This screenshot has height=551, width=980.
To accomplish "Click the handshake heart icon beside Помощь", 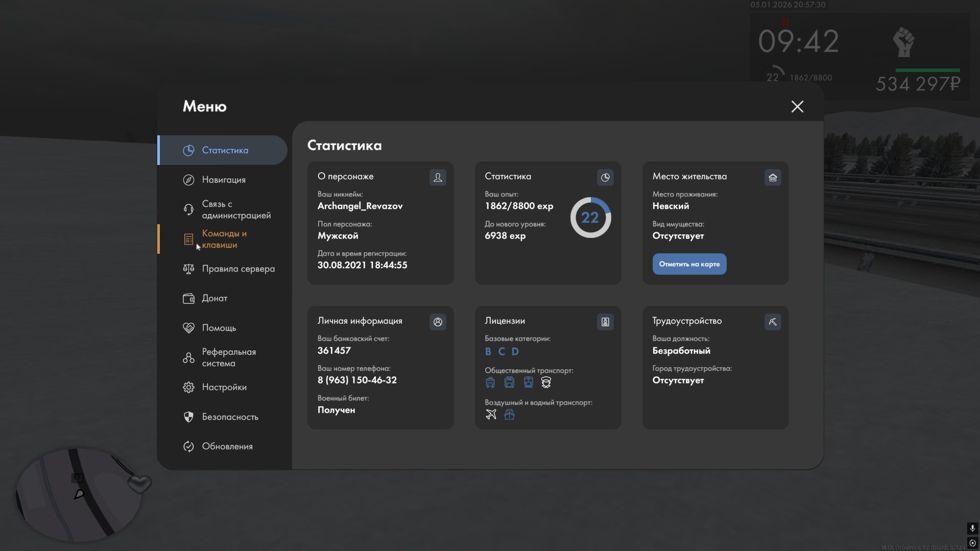I will (188, 328).
